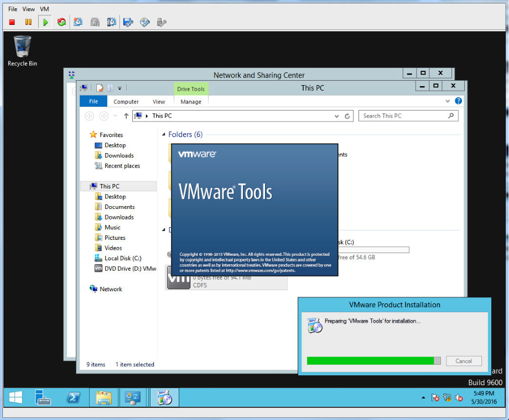Click in the Search This PC field
The height and width of the screenshot is (420, 509).
pos(404,116)
